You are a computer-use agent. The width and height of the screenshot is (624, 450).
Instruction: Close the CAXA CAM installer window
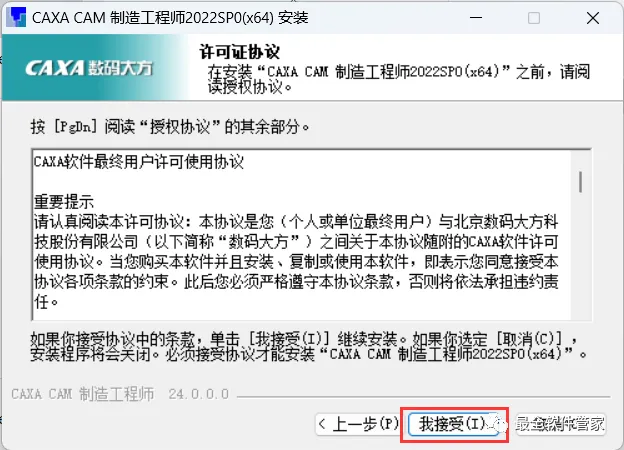point(593,18)
